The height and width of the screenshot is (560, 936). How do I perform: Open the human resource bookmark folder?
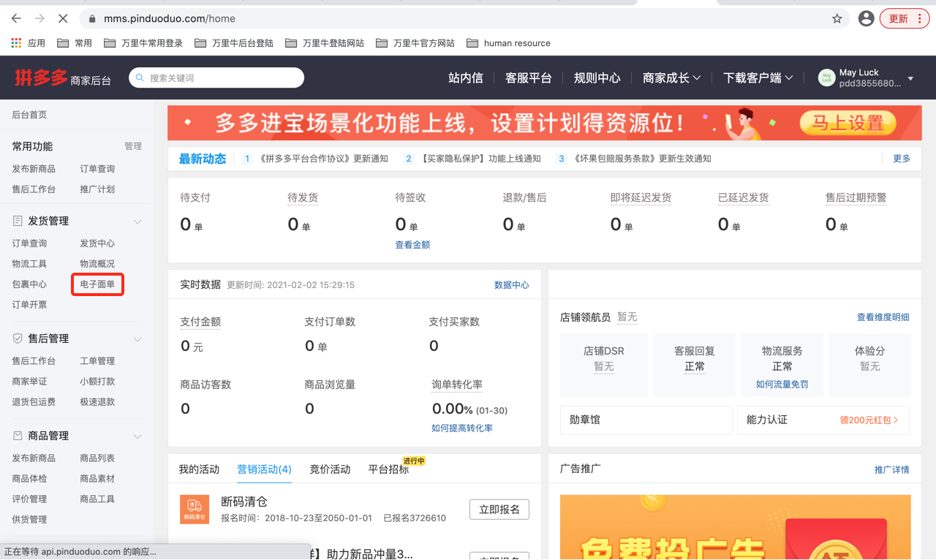[508, 43]
